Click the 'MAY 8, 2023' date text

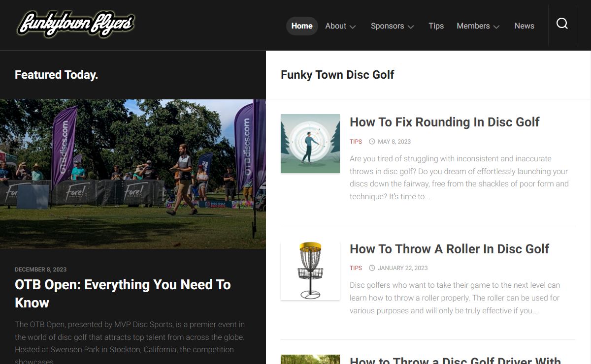[394, 142]
